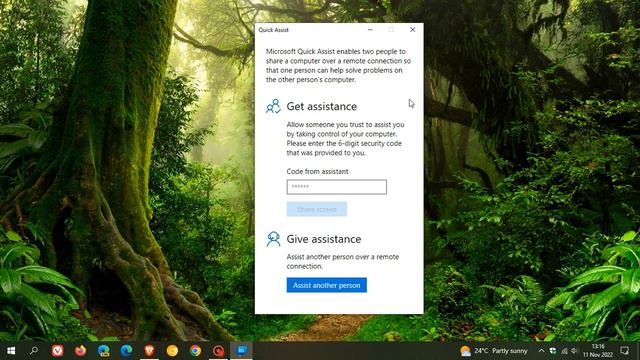
Task: Select Quick Assist taskbar icon
Action: click(242, 351)
